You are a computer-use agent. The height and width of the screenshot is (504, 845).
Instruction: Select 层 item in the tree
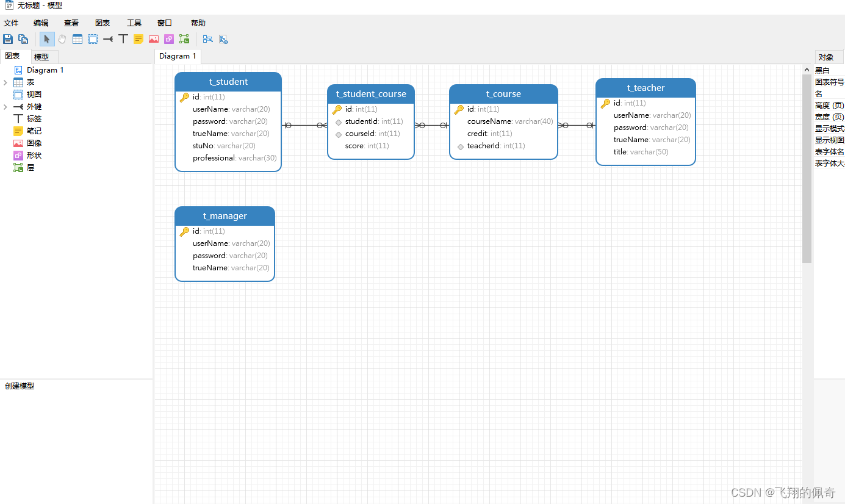click(31, 168)
